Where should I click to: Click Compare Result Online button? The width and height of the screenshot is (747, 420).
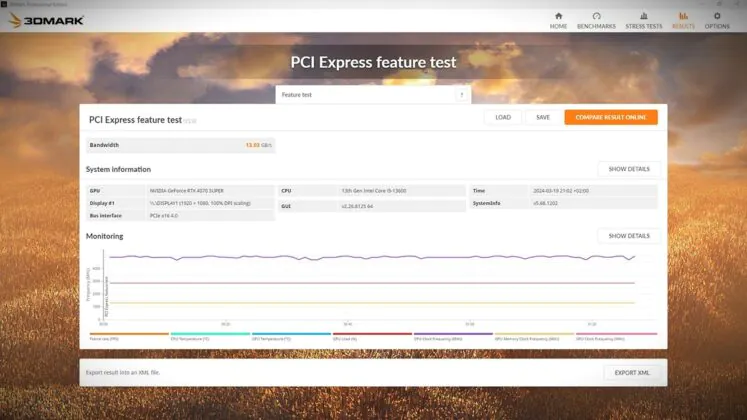click(x=611, y=117)
